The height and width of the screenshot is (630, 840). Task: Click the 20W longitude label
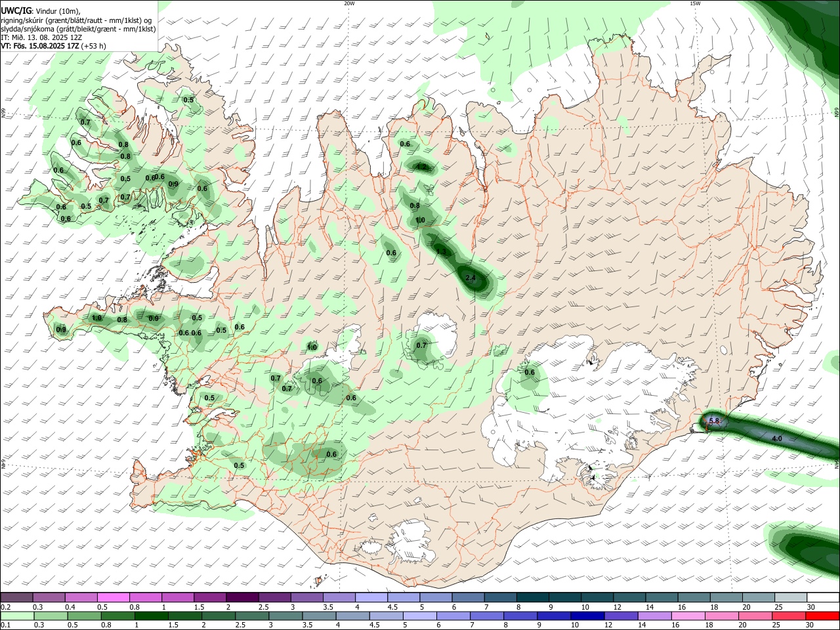point(349,3)
